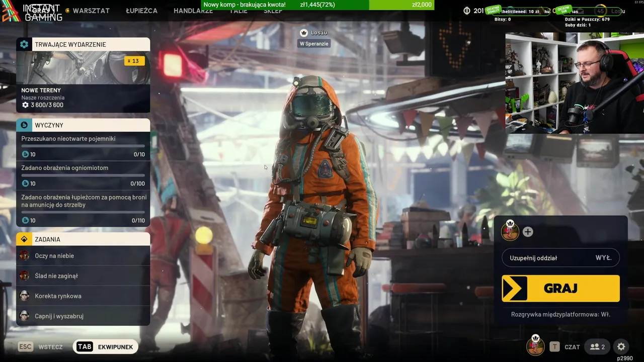Screen dimensions: 644x362
Task: Click the level 45 circle badge
Action: click(600, 11)
